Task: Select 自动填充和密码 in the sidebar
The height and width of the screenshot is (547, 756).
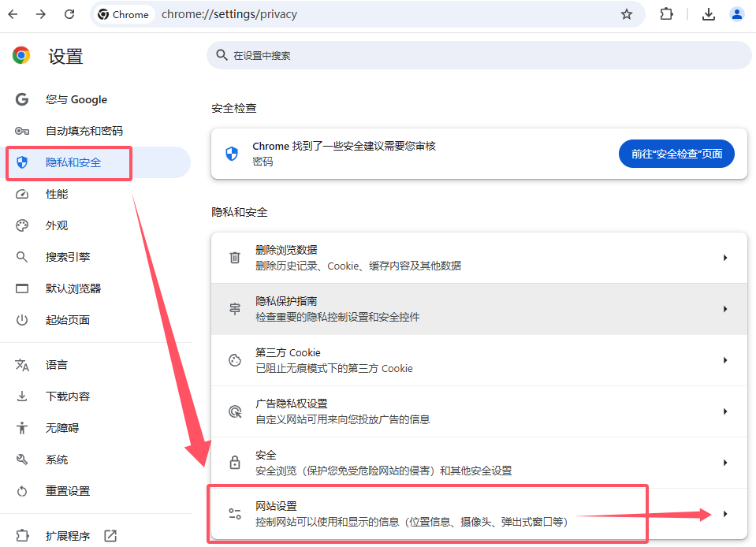Action: tap(84, 131)
